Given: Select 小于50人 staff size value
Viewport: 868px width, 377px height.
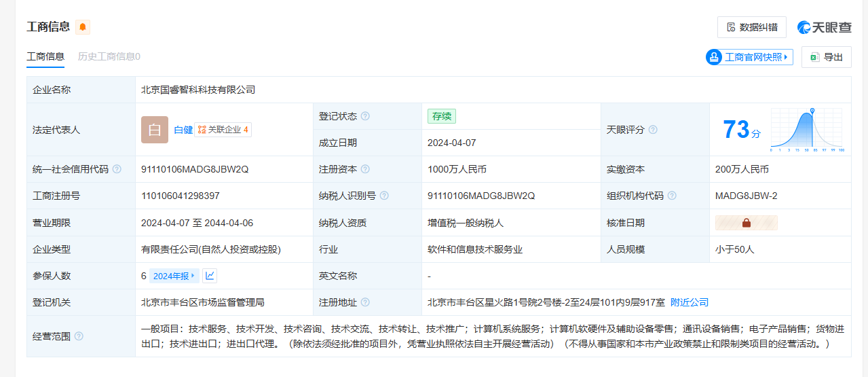Looking at the screenshot, I should coord(735,249).
